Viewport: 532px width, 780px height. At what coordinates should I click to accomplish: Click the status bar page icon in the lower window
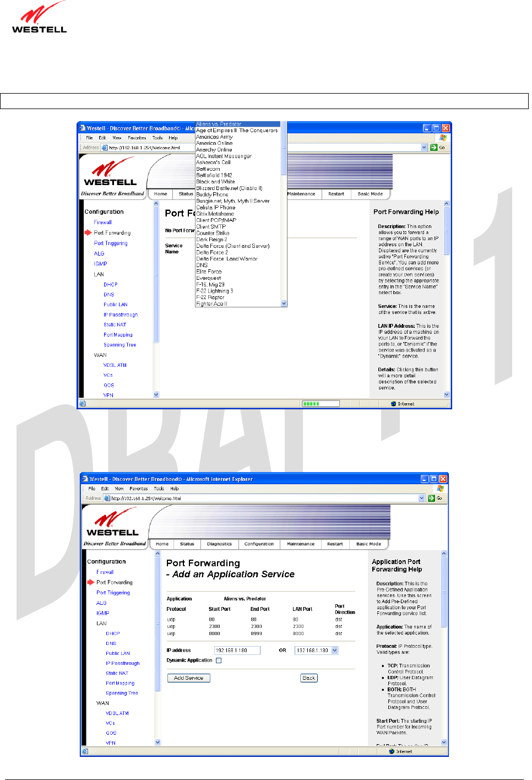(84, 751)
